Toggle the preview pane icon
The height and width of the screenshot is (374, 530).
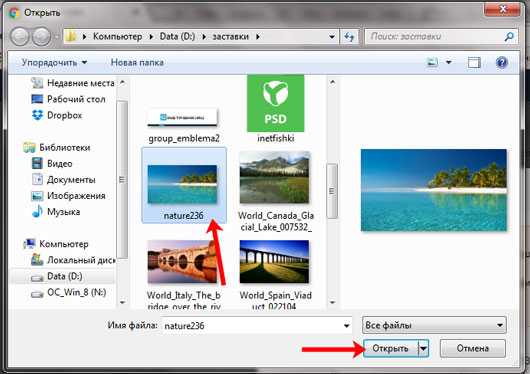[x=474, y=63]
